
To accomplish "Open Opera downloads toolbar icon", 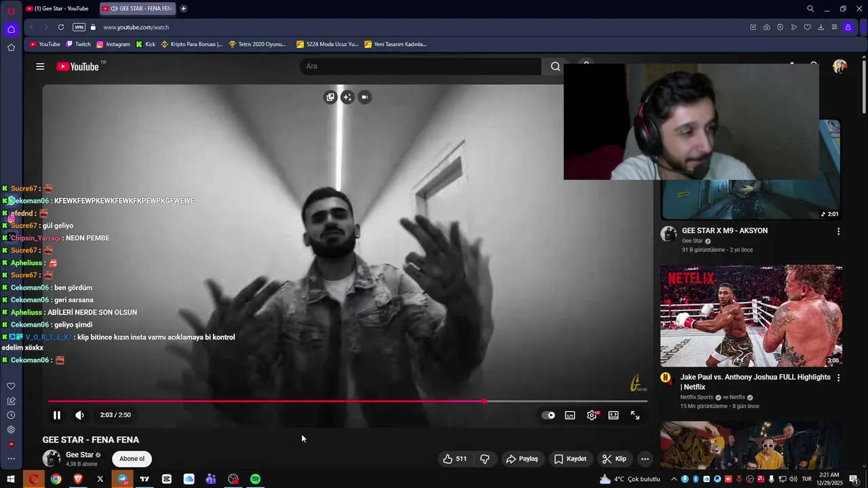I will 821,27.
